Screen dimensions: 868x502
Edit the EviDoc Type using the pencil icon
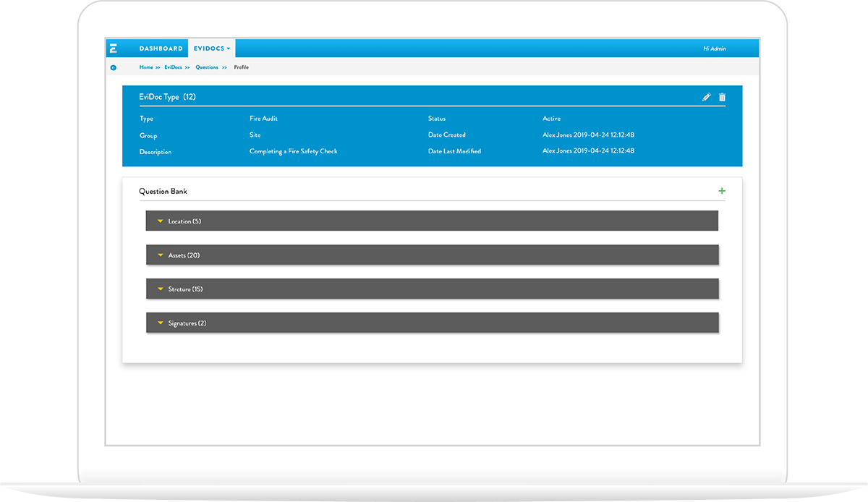(x=707, y=96)
